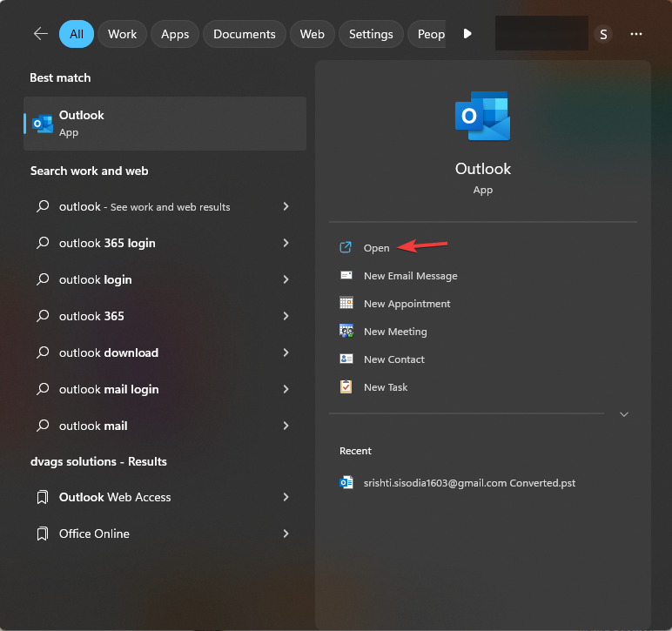Viewport: 672px width, 631px height.
Task: Create a New Task
Action: [x=386, y=387]
